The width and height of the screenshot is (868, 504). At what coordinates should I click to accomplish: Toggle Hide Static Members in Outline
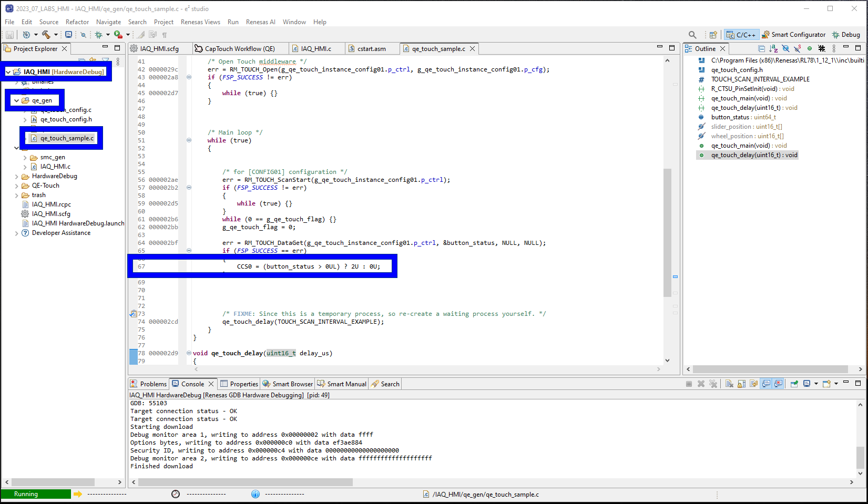(x=797, y=48)
